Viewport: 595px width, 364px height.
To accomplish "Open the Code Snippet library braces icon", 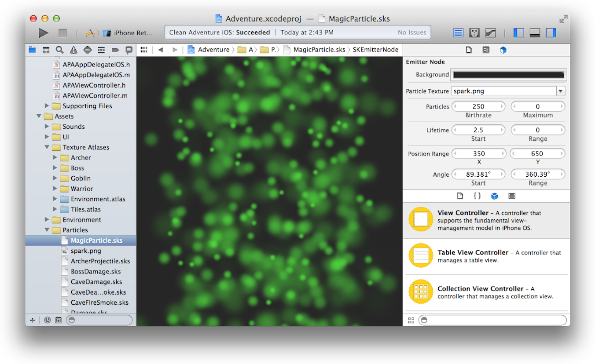I will click(477, 196).
